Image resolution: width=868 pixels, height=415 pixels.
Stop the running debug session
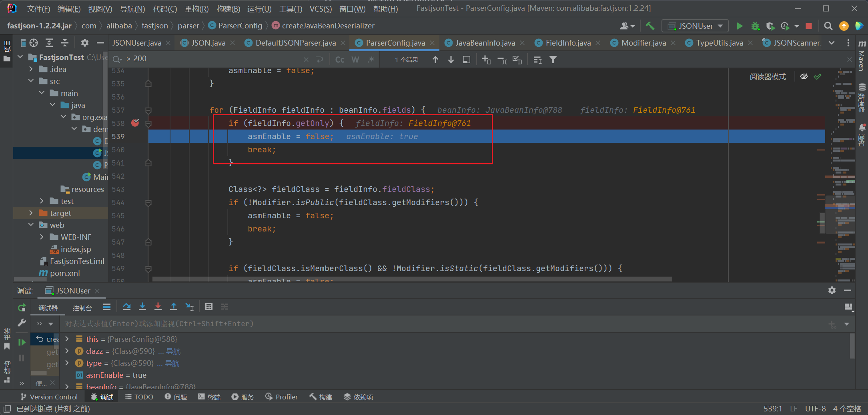pyautogui.click(x=809, y=26)
